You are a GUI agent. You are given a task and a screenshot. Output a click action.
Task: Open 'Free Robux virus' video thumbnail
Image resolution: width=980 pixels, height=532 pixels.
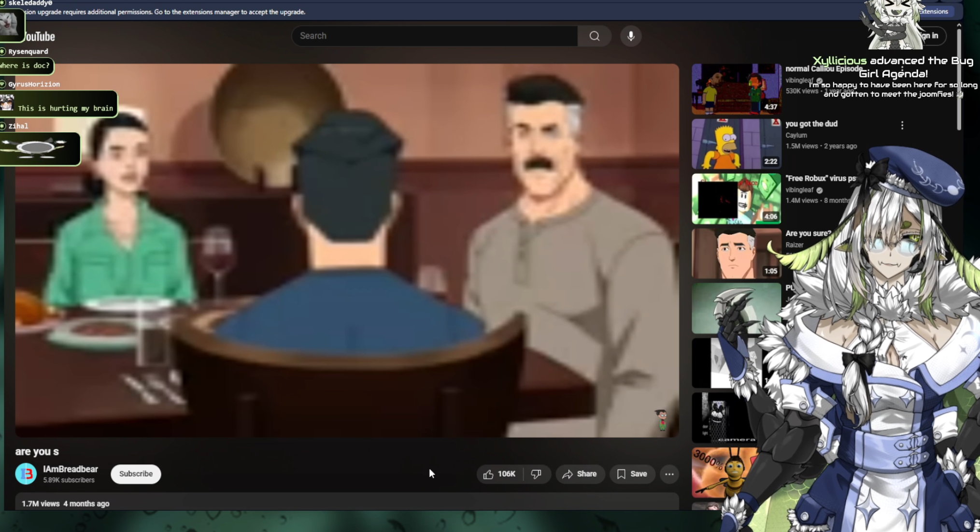[x=736, y=199]
